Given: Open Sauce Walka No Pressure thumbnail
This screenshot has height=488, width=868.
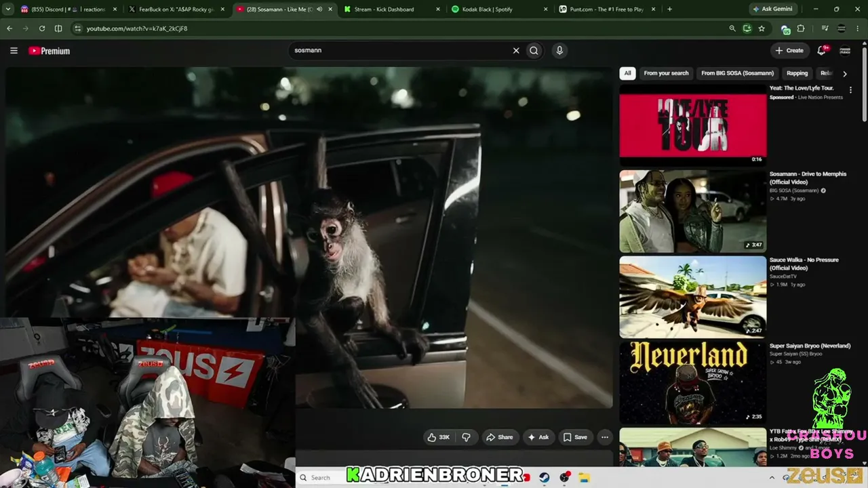Looking at the screenshot, I should 692,297.
